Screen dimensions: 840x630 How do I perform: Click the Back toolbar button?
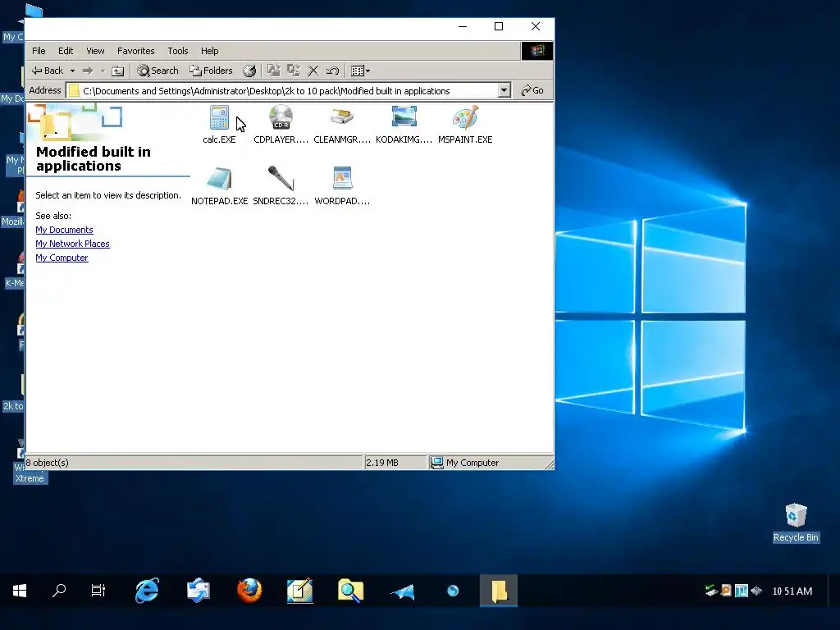[x=47, y=71]
